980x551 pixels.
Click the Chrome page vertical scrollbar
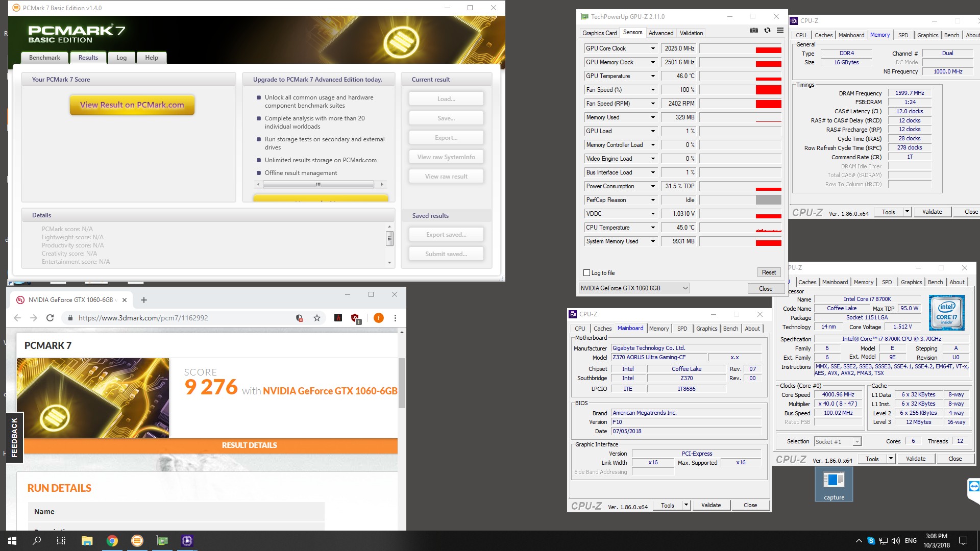[402, 383]
